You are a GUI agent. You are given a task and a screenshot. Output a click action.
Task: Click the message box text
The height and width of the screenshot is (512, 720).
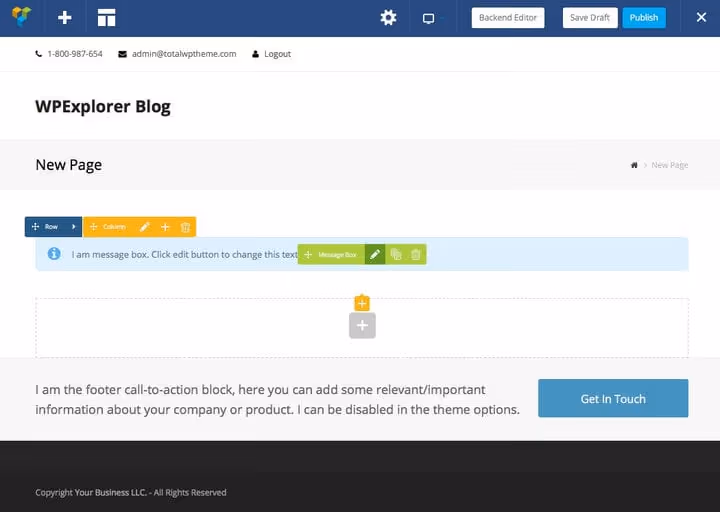click(185, 254)
